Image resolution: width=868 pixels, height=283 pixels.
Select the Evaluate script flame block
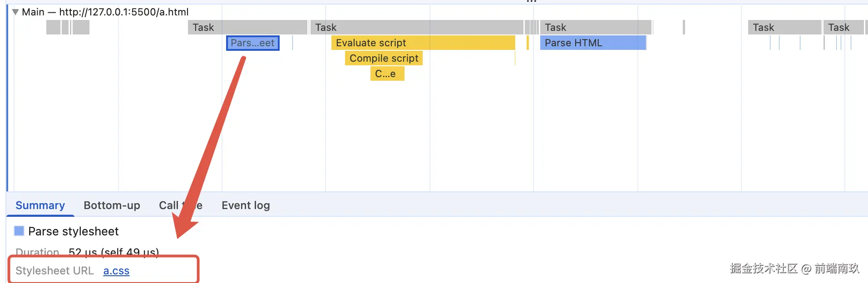tap(422, 43)
